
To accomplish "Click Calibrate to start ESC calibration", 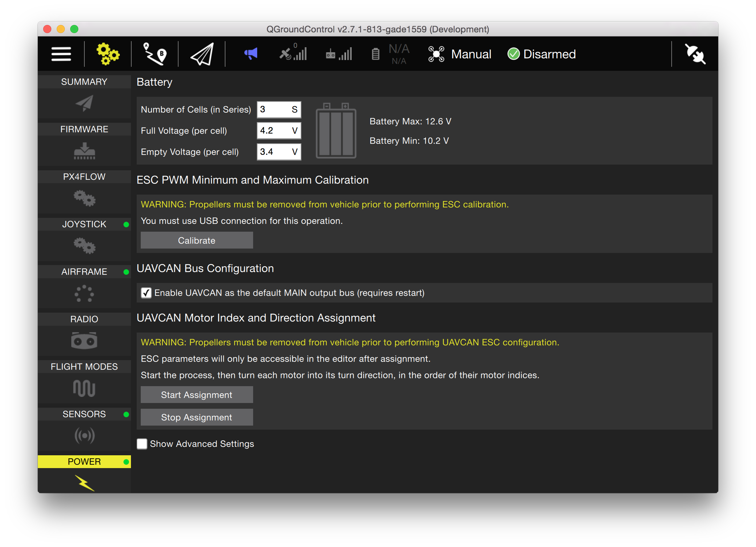I will pyautogui.click(x=196, y=240).
